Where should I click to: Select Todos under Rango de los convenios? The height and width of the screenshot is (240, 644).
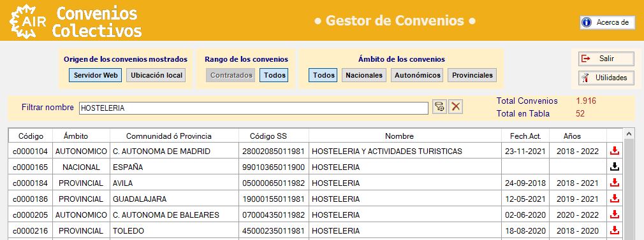pyautogui.click(x=274, y=76)
